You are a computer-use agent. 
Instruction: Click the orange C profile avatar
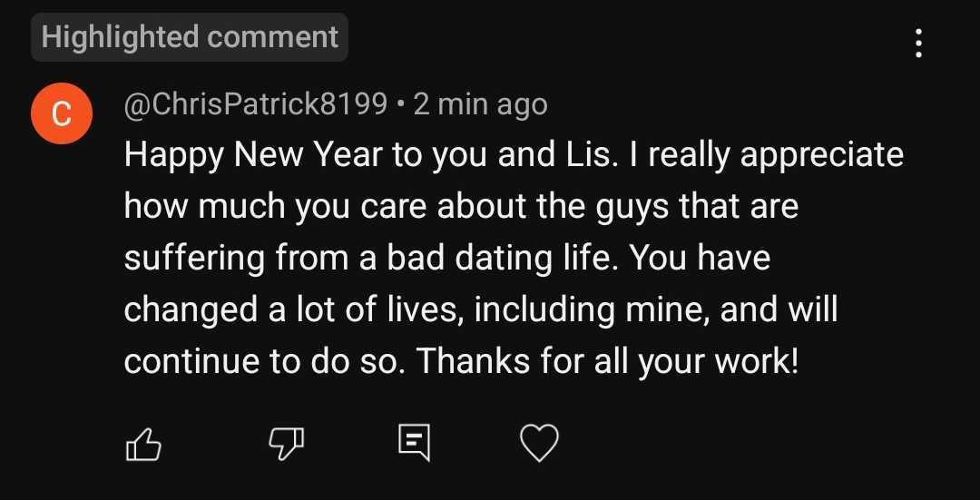[x=62, y=113]
